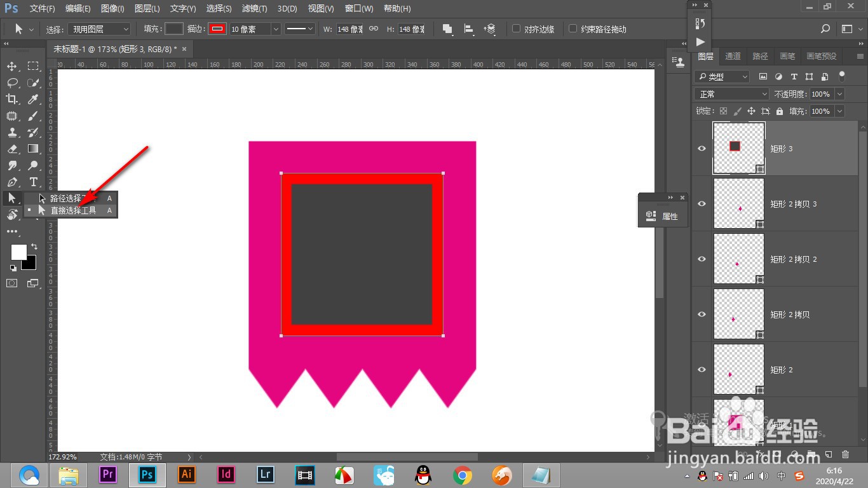Screen dimensions: 868x488
Task: Select the Eyedropper tool
Action: pos(33,99)
